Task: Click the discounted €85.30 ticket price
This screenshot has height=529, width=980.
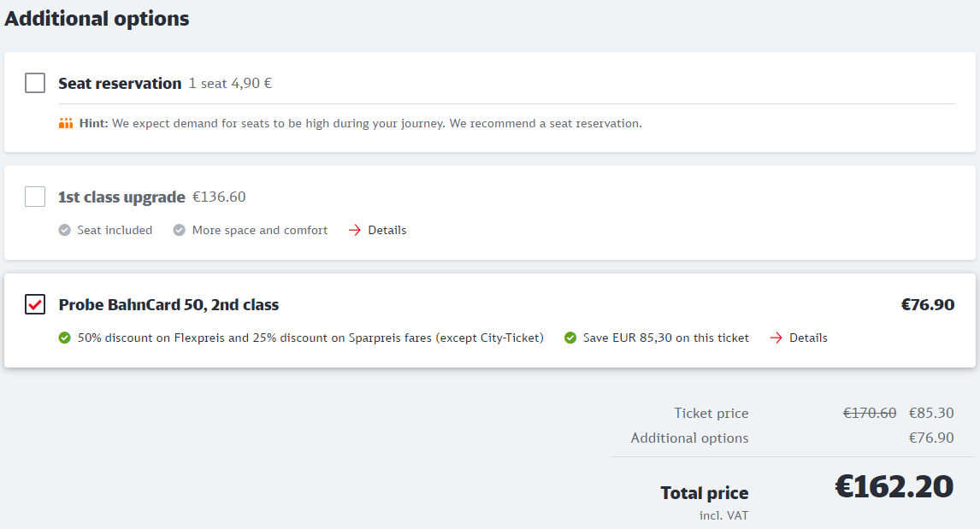Action: (x=931, y=413)
